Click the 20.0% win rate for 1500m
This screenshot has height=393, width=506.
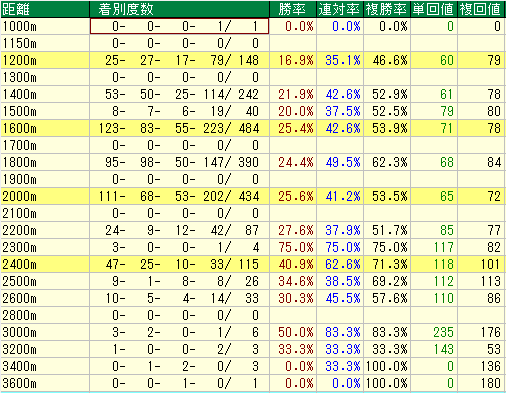296,111
